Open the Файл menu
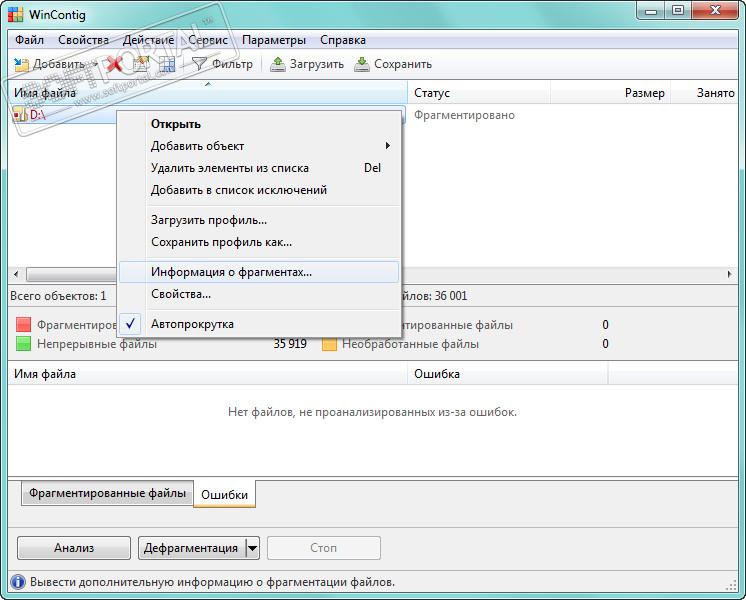 tap(29, 40)
